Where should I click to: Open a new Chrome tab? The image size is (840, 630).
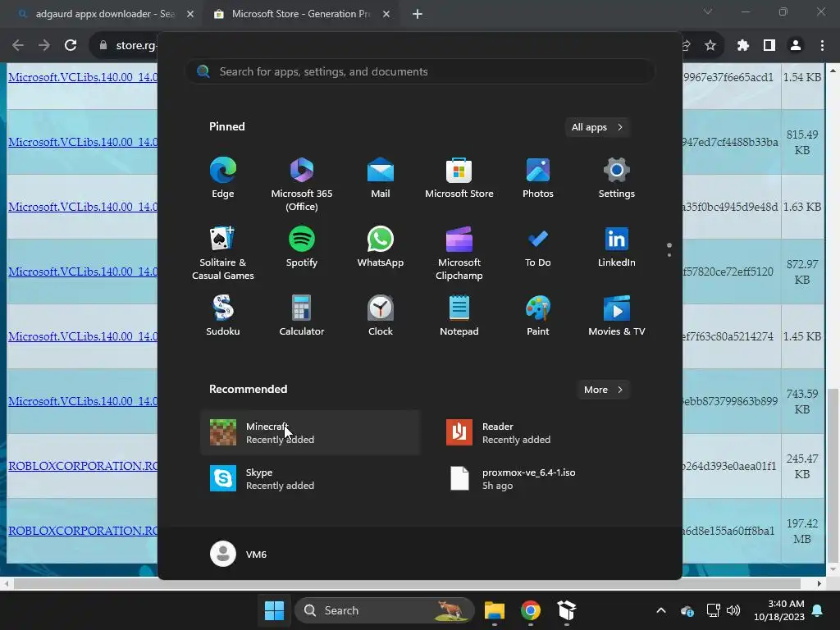click(x=418, y=14)
